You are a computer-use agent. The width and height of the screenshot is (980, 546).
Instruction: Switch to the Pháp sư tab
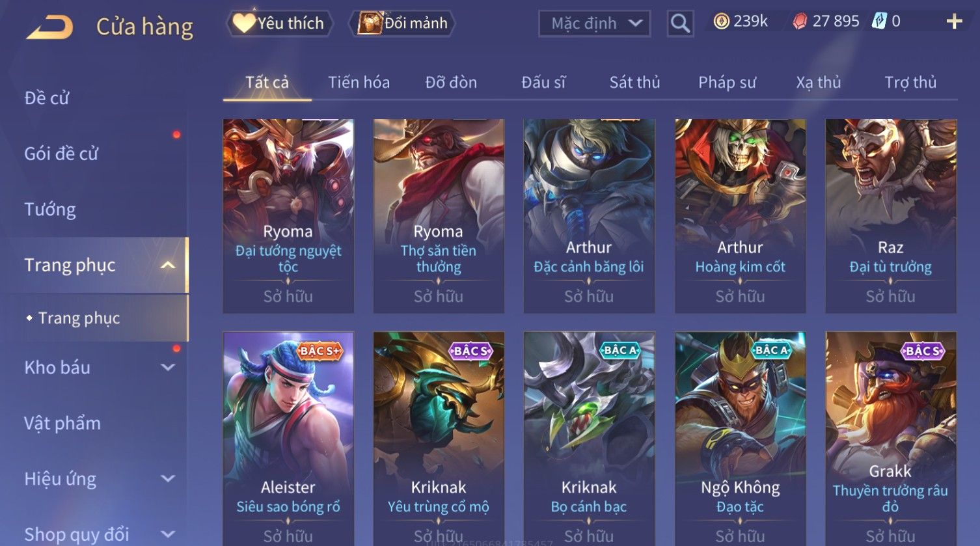(x=727, y=82)
